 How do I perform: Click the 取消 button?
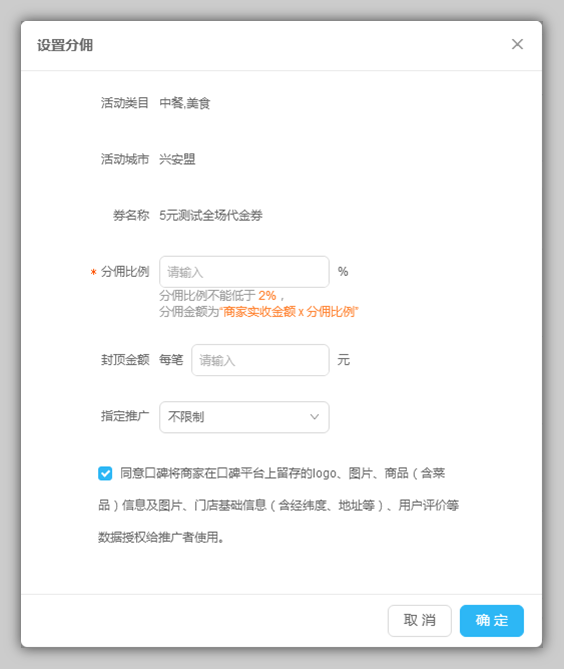(419, 620)
